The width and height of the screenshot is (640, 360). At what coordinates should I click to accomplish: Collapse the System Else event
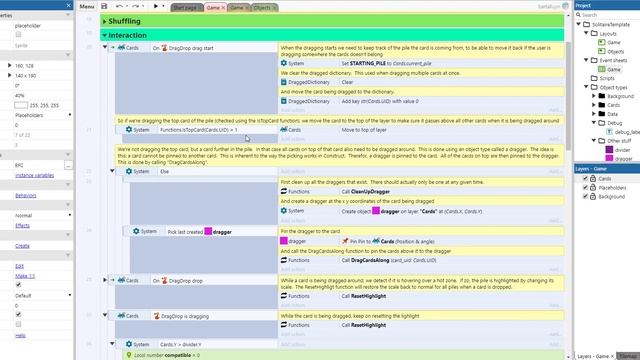(x=112, y=171)
